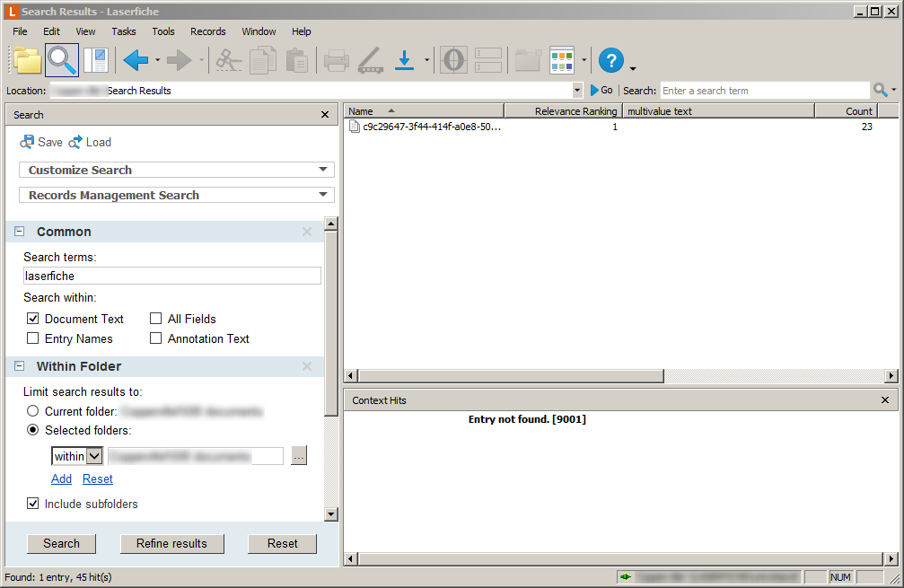
Task: Go back with the blue arrow
Action: [x=136, y=60]
